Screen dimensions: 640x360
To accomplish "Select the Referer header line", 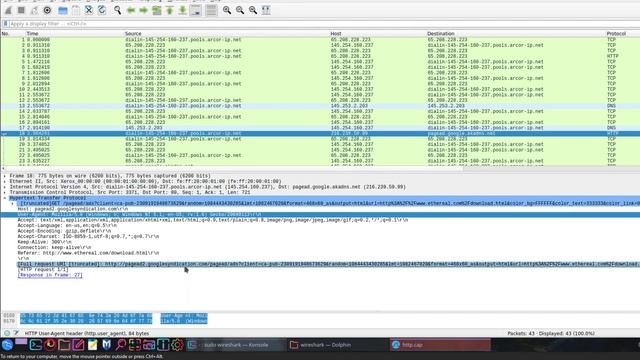I will [88, 253].
